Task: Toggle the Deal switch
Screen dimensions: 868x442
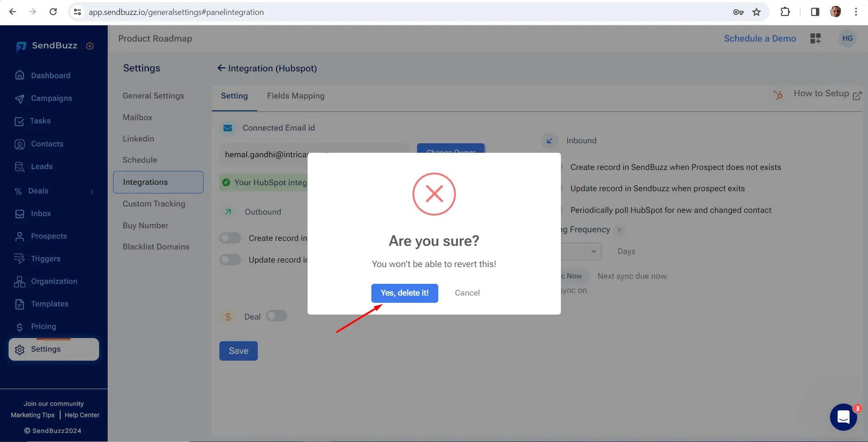Action: coord(276,316)
